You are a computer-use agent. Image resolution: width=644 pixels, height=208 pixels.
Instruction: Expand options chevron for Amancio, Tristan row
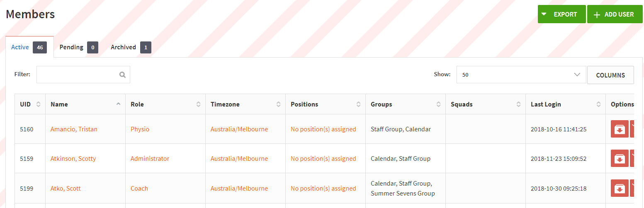pos(632,129)
